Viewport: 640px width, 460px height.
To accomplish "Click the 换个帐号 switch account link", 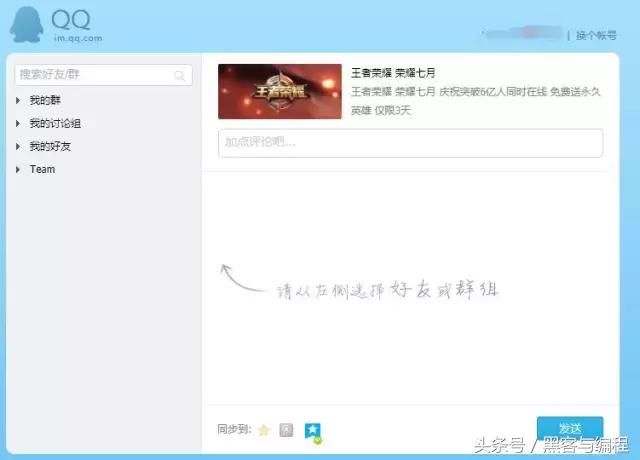I will click(x=596, y=36).
